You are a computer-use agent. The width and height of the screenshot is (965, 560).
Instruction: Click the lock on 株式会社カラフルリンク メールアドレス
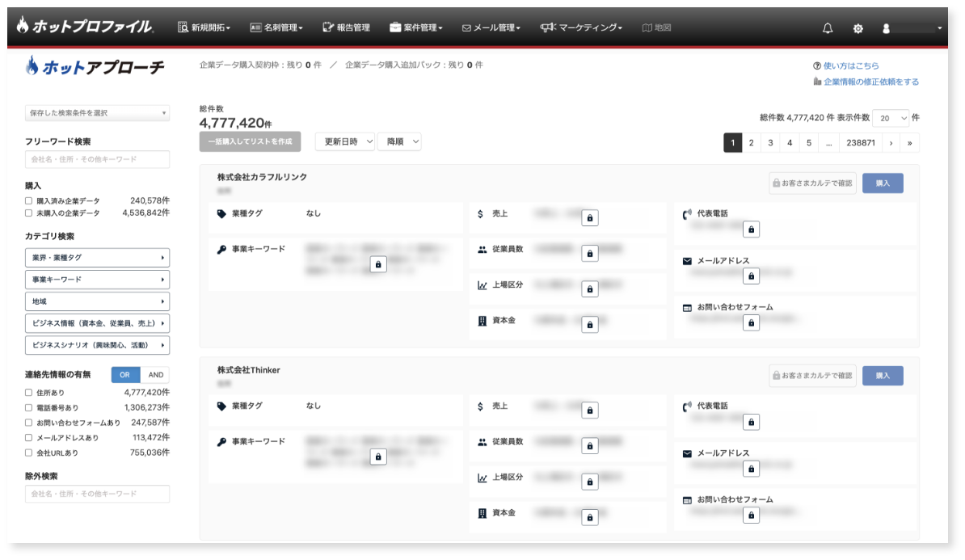751,276
